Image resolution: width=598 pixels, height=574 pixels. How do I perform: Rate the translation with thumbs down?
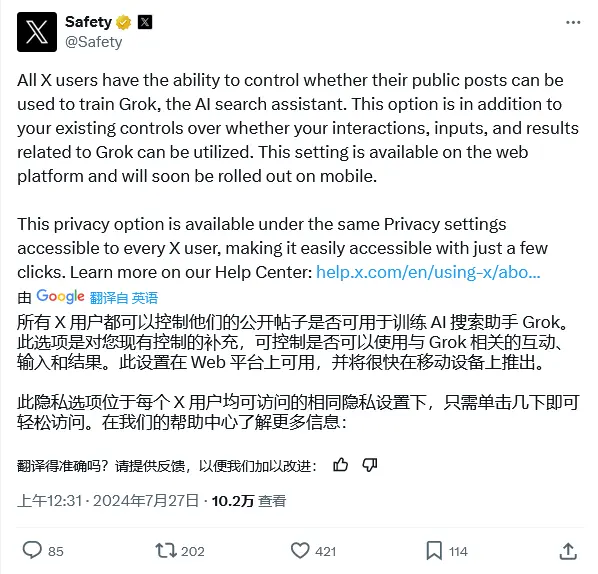[x=370, y=465]
